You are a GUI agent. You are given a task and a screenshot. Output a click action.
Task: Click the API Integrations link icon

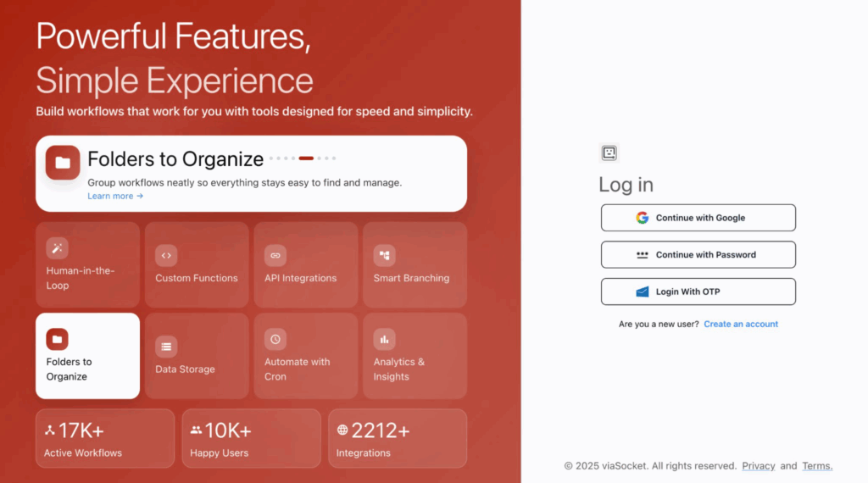275,256
